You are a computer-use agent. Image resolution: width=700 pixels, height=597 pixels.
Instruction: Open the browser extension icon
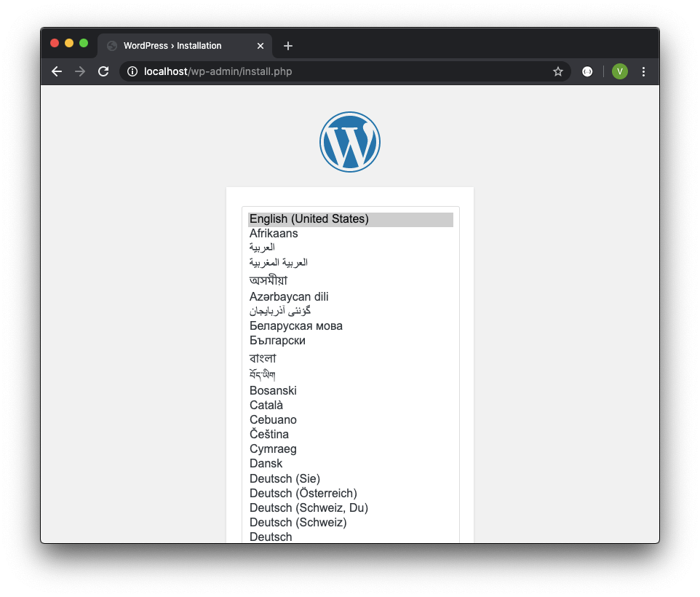tap(587, 71)
